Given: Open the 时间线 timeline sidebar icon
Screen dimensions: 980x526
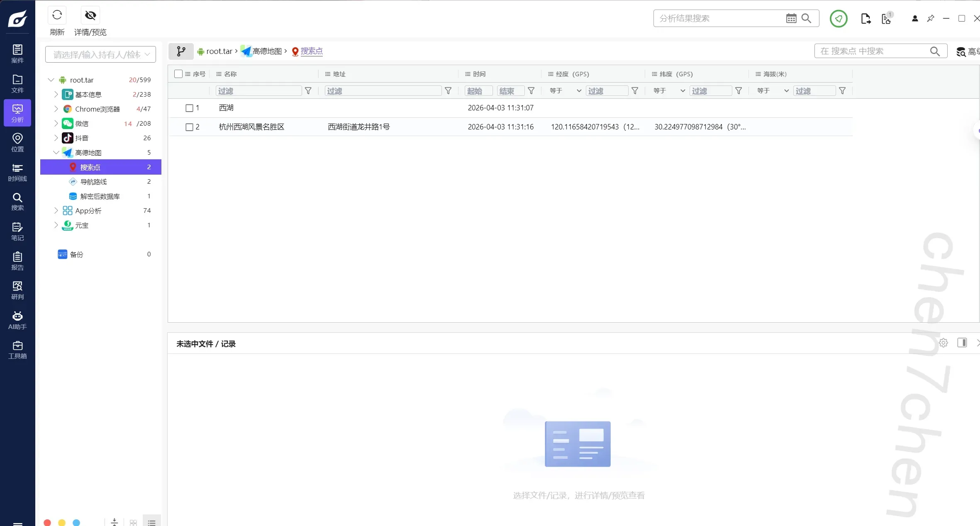Looking at the screenshot, I should pyautogui.click(x=17, y=172).
